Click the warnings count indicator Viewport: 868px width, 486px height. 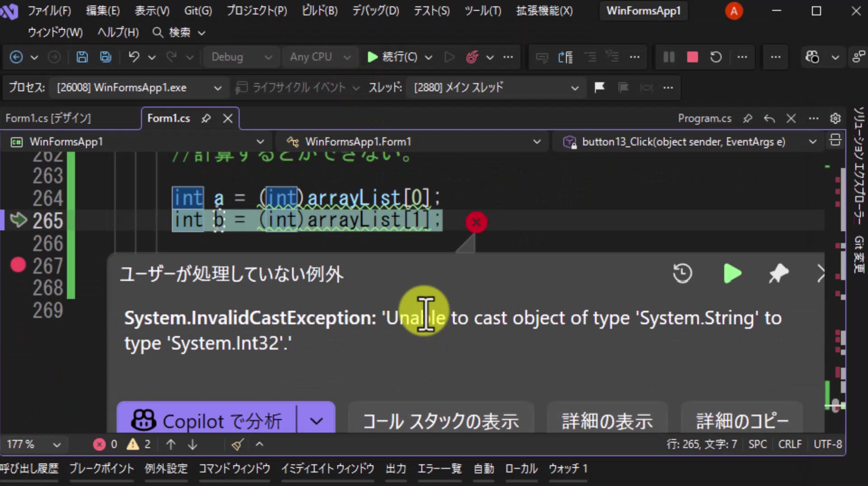pyautogui.click(x=139, y=444)
